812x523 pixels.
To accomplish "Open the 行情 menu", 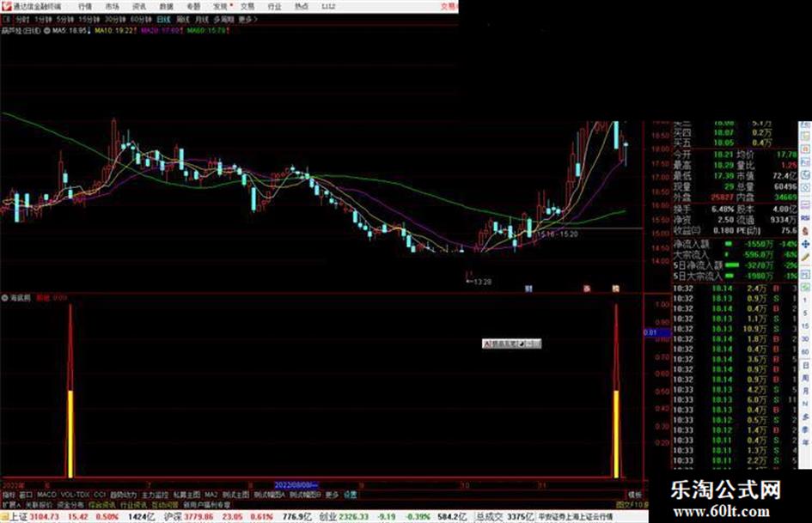I will [x=85, y=7].
